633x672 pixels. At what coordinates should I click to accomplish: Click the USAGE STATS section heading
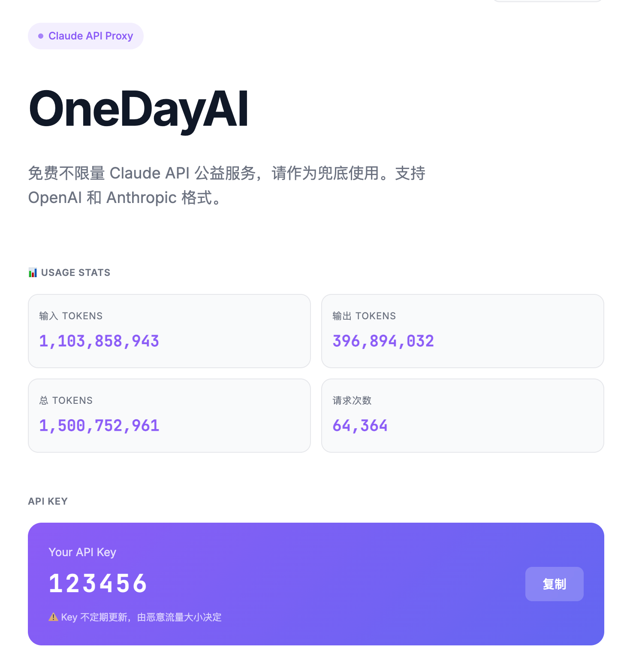[x=76, y=272]
